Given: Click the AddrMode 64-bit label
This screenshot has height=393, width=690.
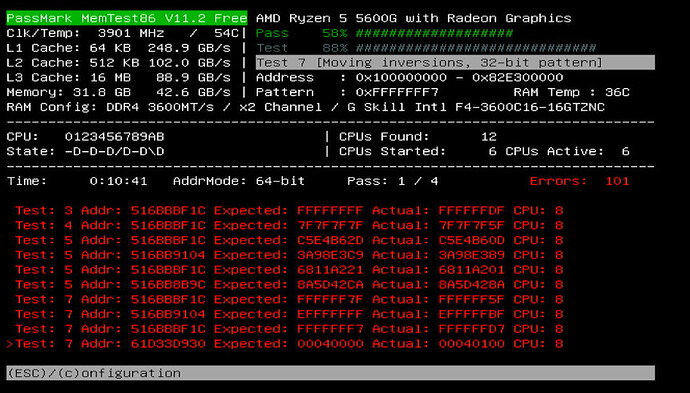Looking at the screenshot, I should [239, 181].
